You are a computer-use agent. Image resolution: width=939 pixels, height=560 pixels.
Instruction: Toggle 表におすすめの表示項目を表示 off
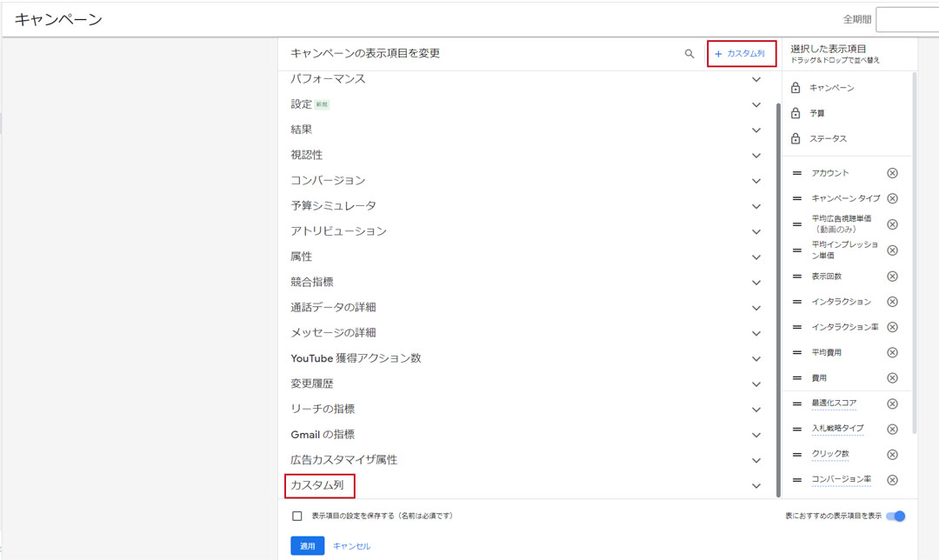coord(896,515)
